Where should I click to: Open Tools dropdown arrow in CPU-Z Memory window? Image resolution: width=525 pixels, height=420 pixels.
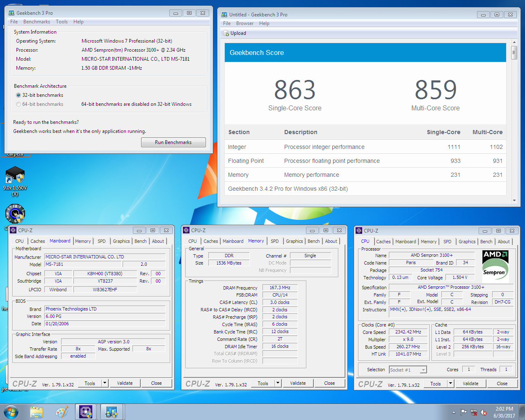[278, 383]
